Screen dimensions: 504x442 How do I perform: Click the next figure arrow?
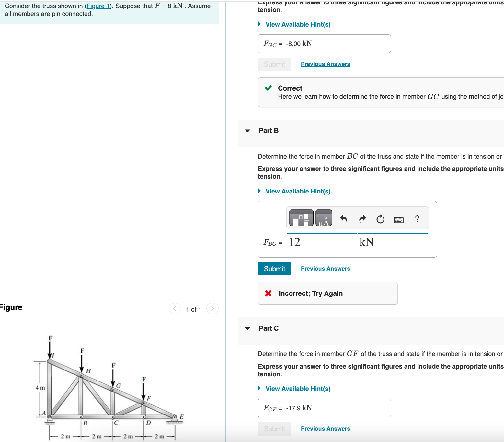pyautogui.click(x=212, y=309)
